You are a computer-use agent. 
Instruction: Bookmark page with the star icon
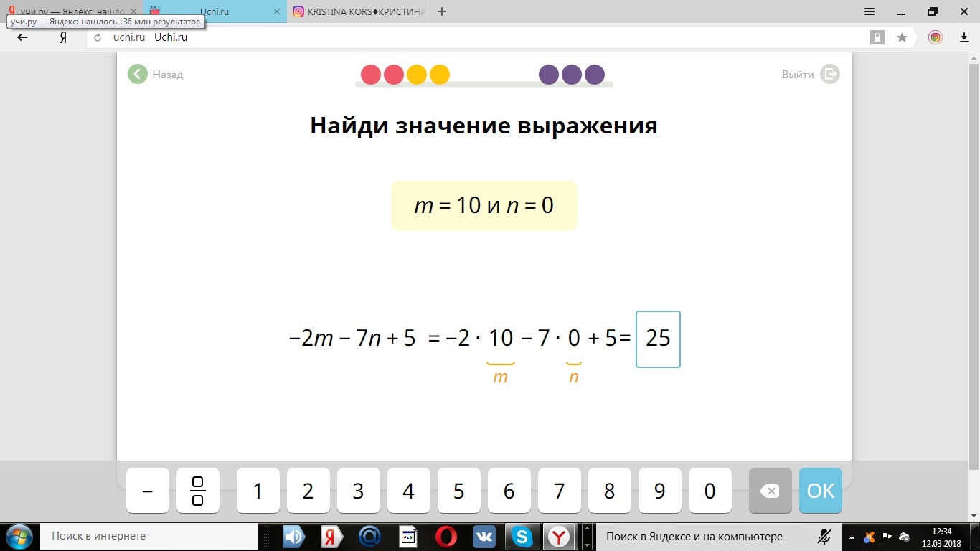tap(902, 37)
